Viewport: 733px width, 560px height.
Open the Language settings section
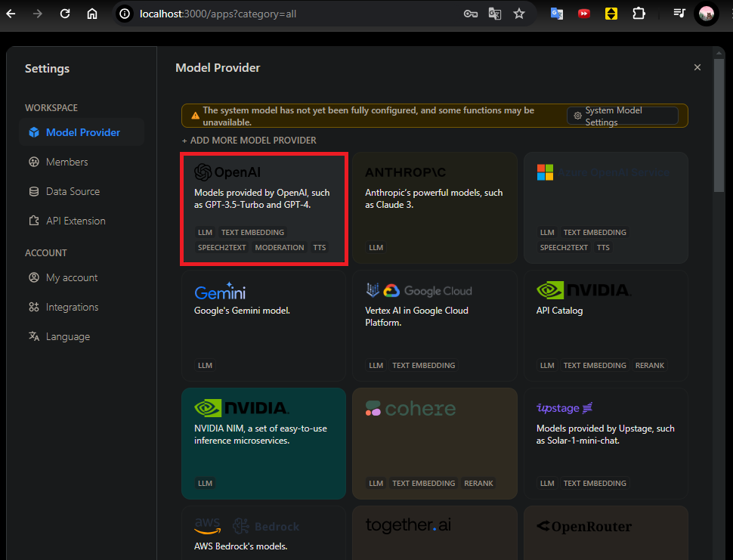[x=82, y=336]
